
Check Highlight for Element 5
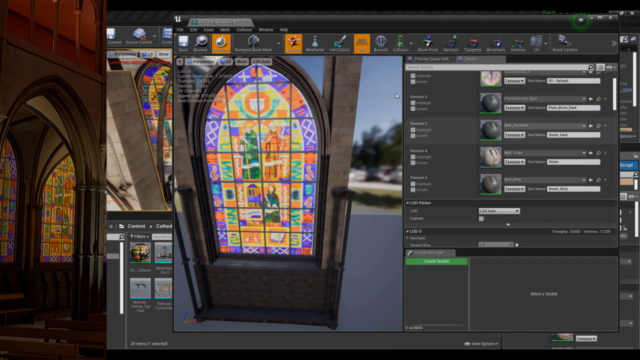pyautogui.click(x=413, y=184)
